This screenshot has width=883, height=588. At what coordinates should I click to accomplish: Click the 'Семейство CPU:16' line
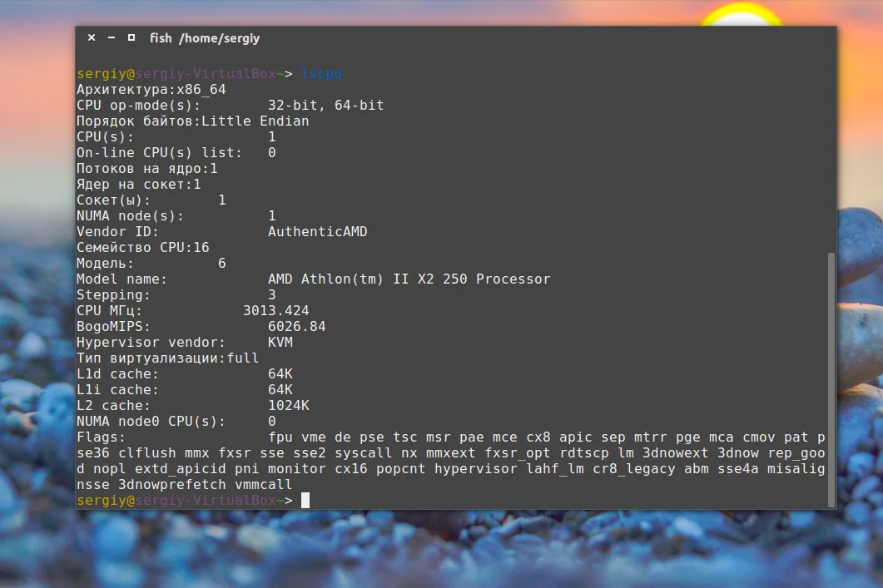point(143,247)
